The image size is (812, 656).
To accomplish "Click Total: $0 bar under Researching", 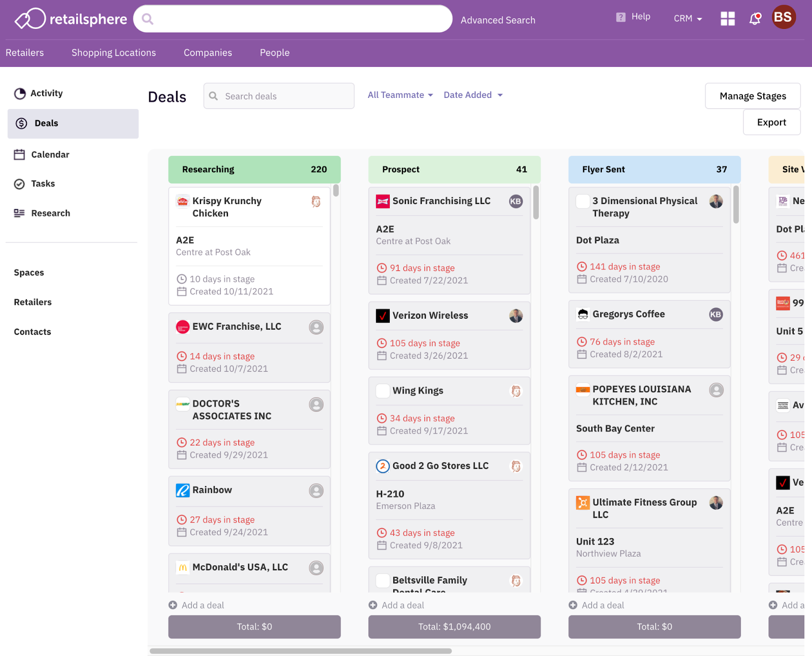I will tap(254, 627).
